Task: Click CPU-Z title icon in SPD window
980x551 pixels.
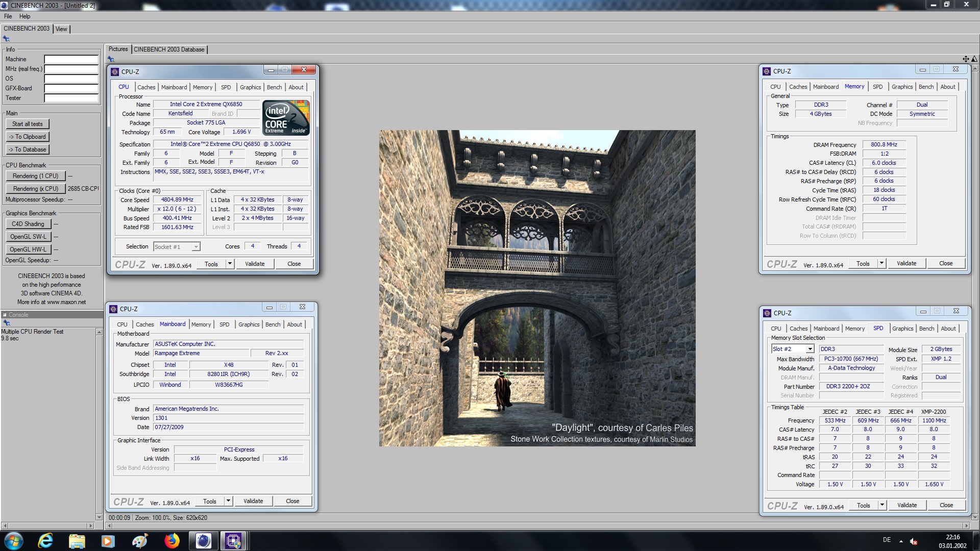Action: [767, 313]
